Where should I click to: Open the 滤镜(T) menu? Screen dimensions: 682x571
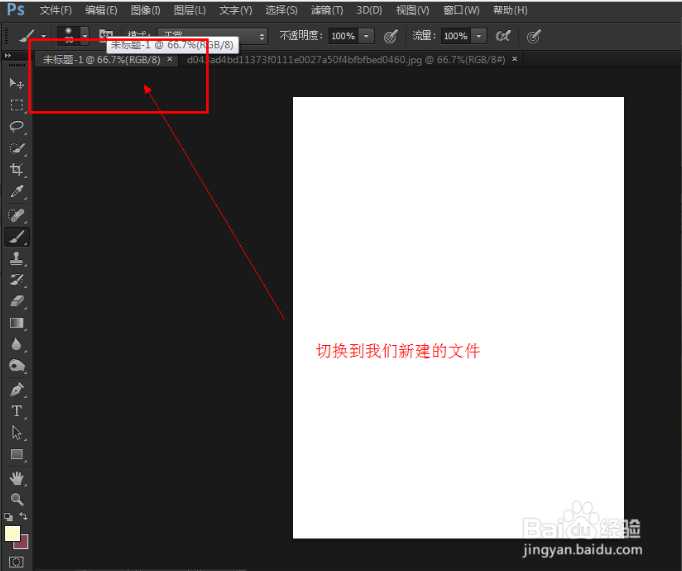(x=327, y=10)
